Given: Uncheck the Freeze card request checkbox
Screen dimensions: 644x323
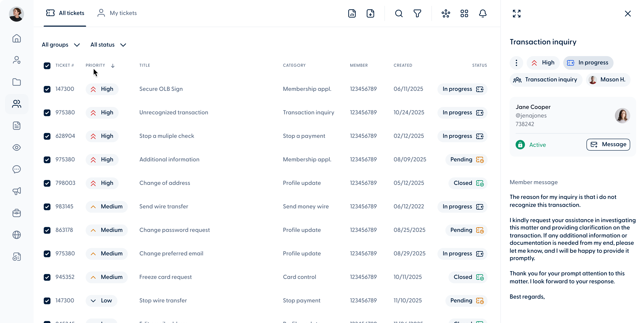Looking at the screenshot, I should pos(47,277).
